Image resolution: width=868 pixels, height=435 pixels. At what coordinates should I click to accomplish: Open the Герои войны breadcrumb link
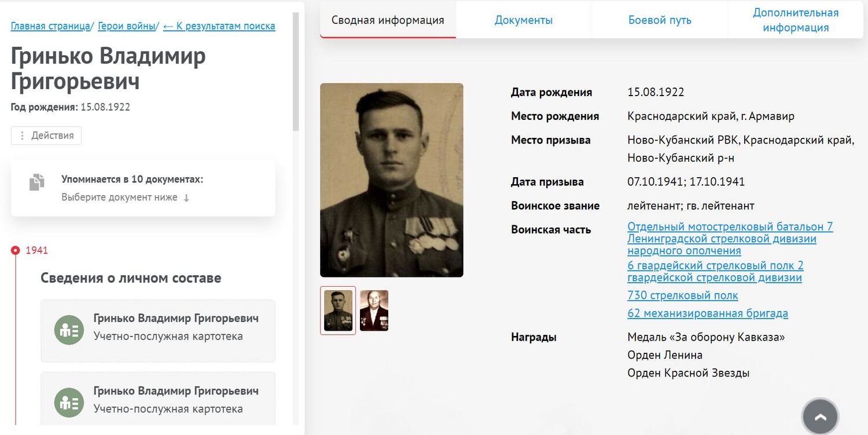coord(127,26)
